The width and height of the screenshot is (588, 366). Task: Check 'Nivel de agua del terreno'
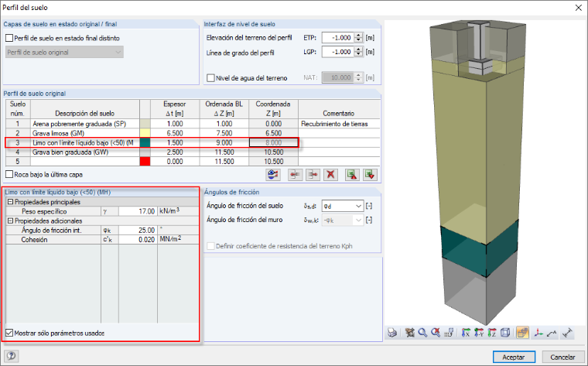tap(210, 78)
